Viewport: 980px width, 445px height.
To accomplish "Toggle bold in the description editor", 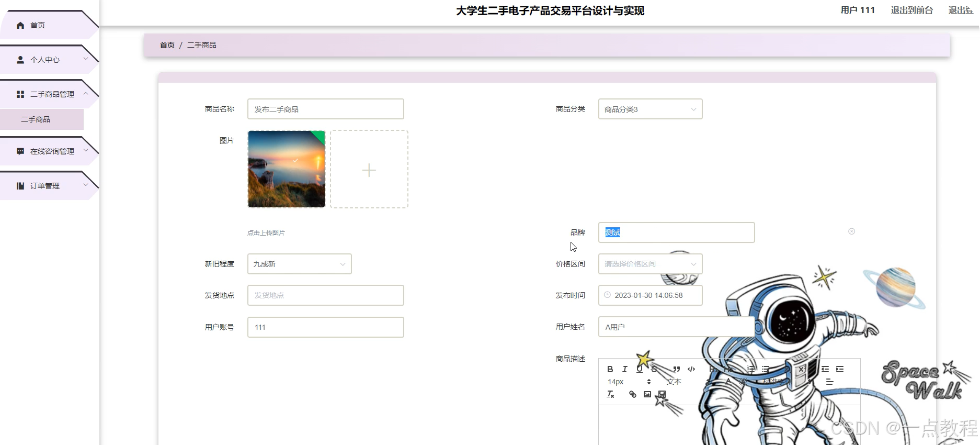I will point(610,369).
